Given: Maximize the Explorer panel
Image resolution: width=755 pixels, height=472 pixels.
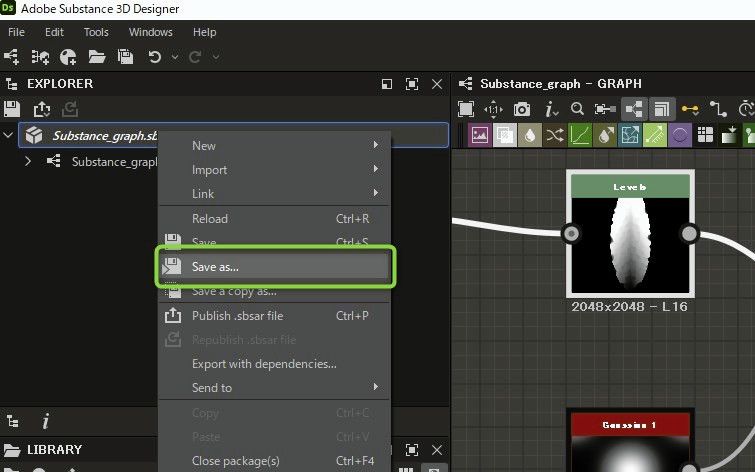Looking at the screenshot, I should [412, 84].
